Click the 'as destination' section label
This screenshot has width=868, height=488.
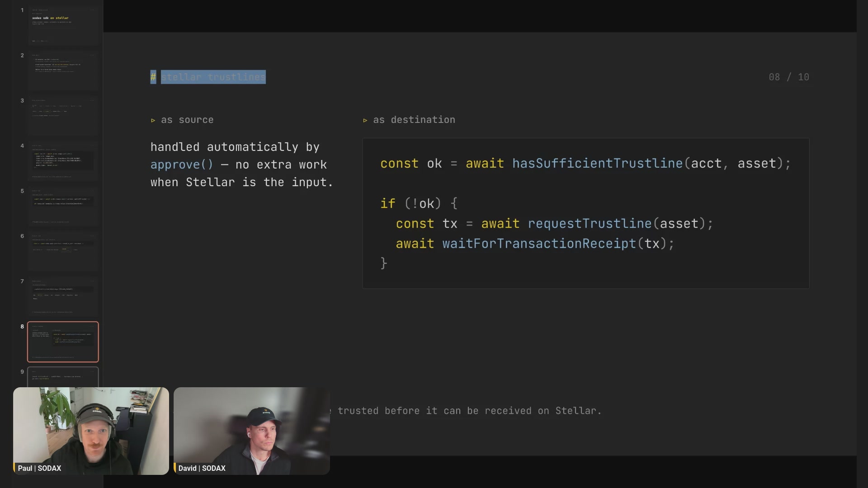pos(414,120)
